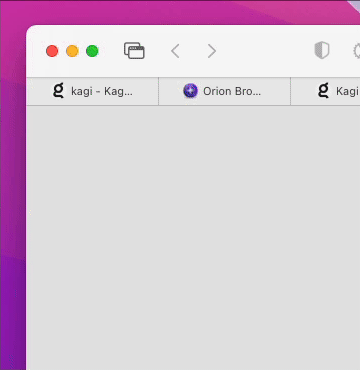
Task: Open the tab overview icon
Action: pos(134,51)
